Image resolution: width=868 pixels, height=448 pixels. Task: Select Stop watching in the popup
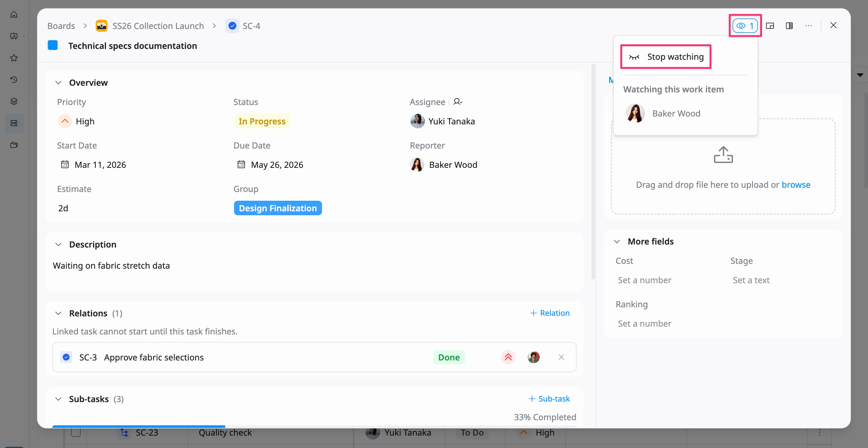point(666,56)
